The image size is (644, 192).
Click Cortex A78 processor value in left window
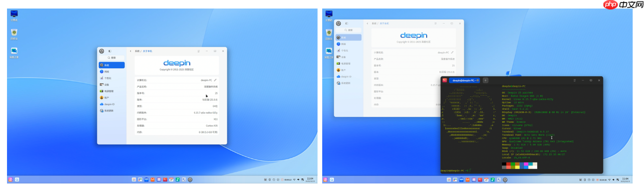coord(212,126)
